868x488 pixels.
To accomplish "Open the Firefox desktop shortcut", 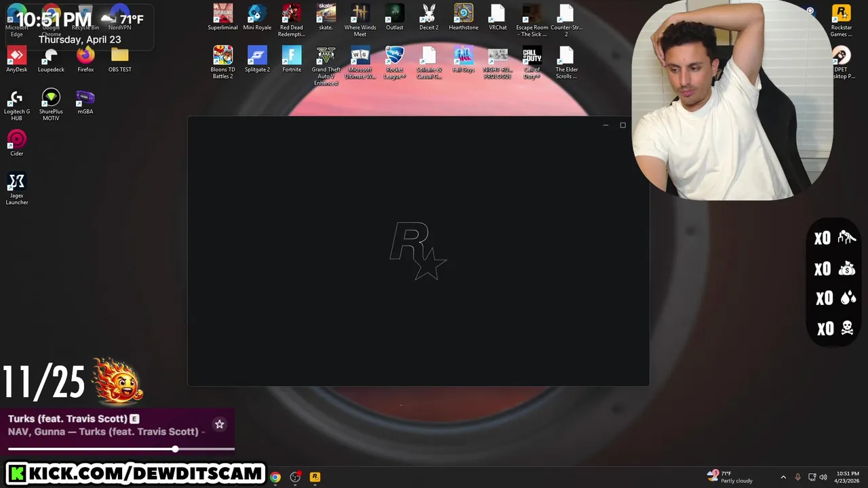I will (85, 60).
